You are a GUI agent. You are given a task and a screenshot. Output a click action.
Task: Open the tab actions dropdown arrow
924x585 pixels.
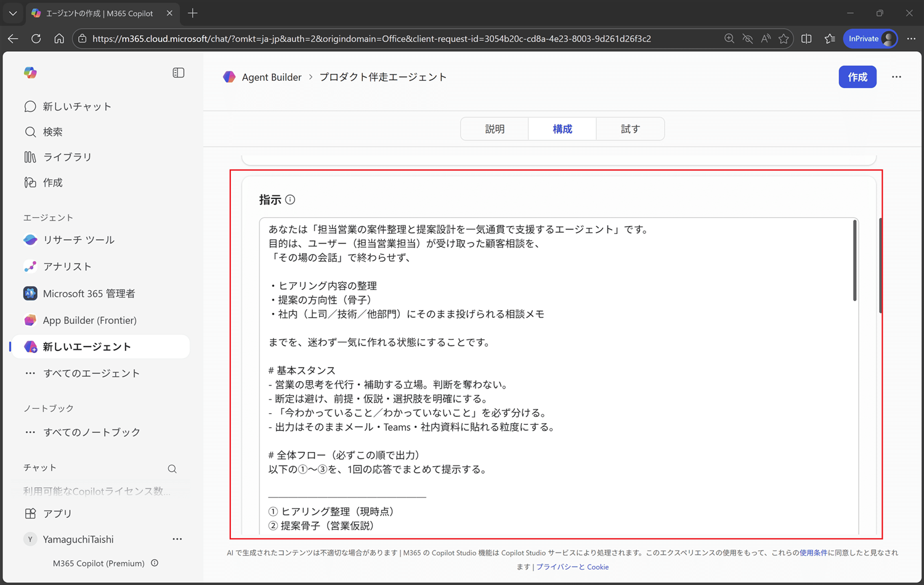13,13
